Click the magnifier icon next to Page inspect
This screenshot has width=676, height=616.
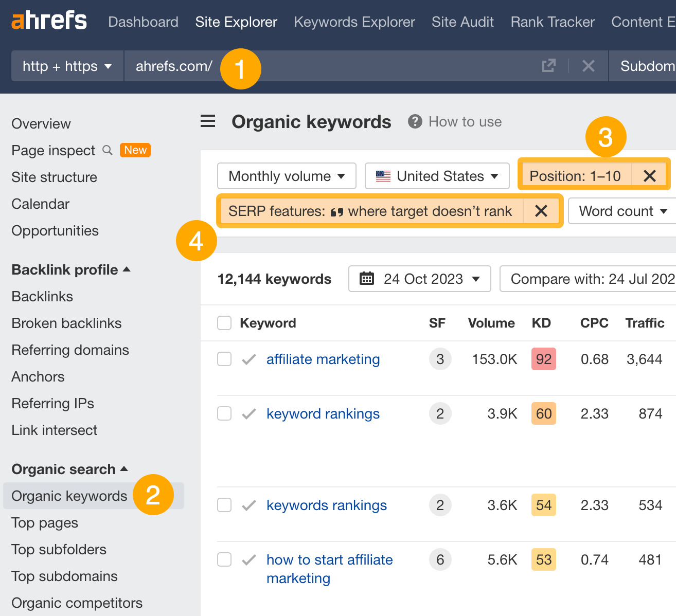[x=108, y=150]
